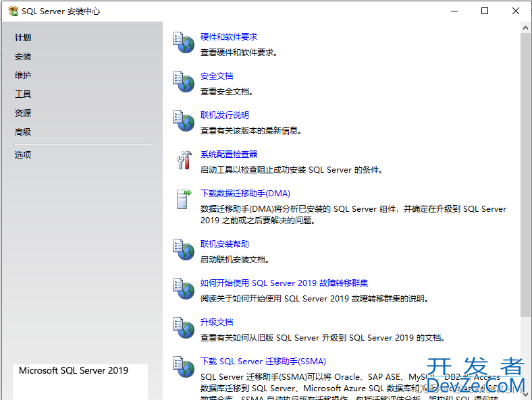The height and width of the screenshot is (400, 532).
Task: Launch the 系统配置检查器 link
Action: [x=229, y=154]
